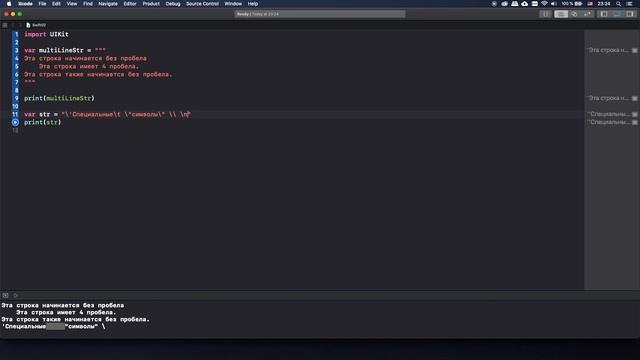Open the View menu
Image resolution: width=640 pixels, height=360 pixels.
click(x=72, y=4)
